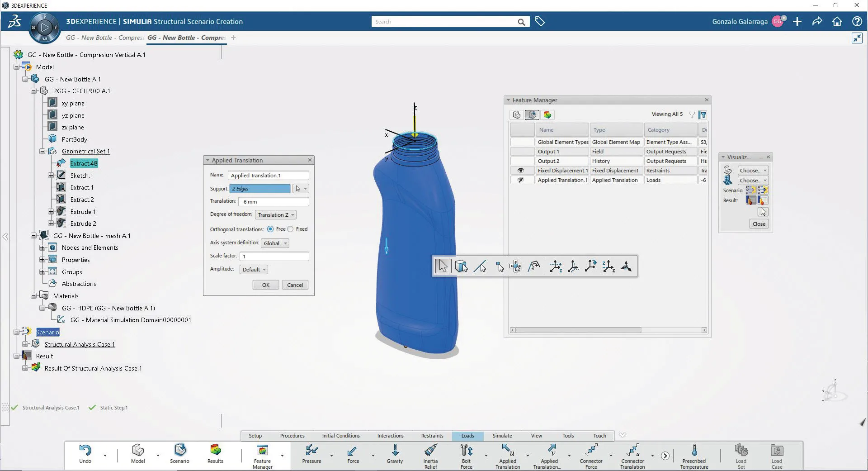Select the Connector Force tool
Viewport: 868px width, 471px height.
click(592, 455)
